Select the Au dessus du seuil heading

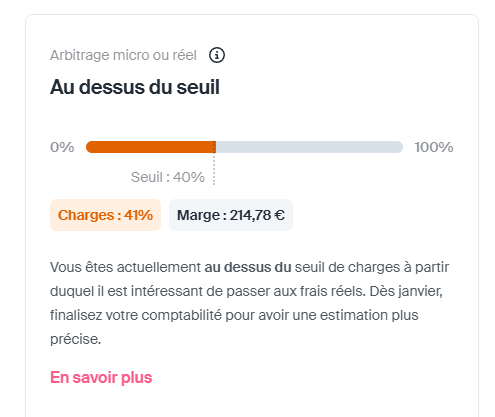135,87
